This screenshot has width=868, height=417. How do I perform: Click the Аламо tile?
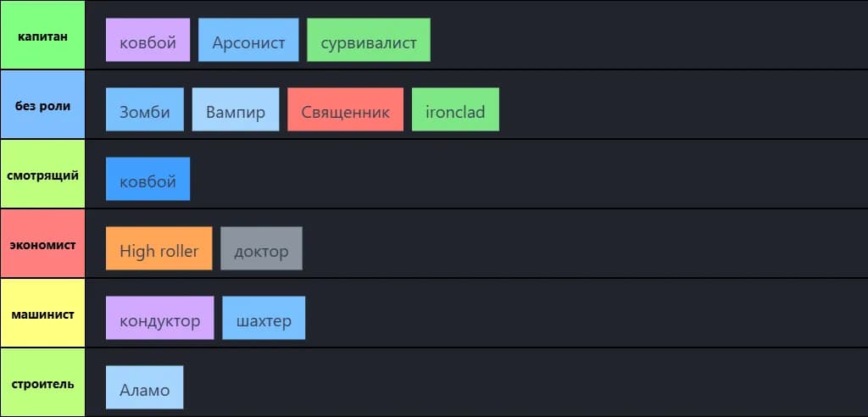pyautogui.click(x=144, y=387)
